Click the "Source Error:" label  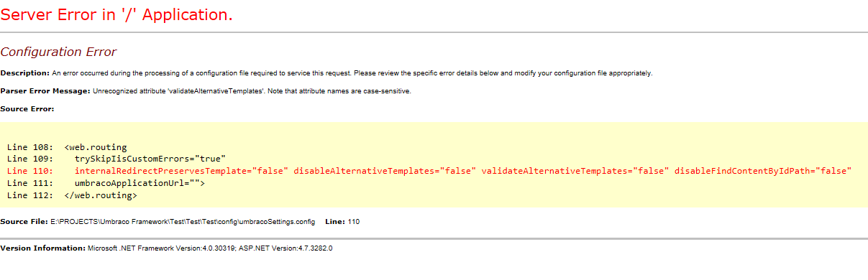(27, 109)
